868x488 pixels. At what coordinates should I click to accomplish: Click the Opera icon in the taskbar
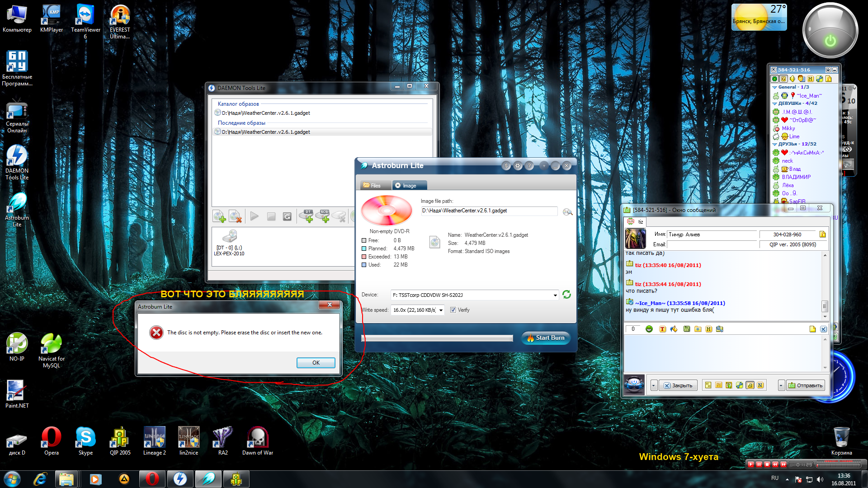pyautogui.click(x=152, y=479)
